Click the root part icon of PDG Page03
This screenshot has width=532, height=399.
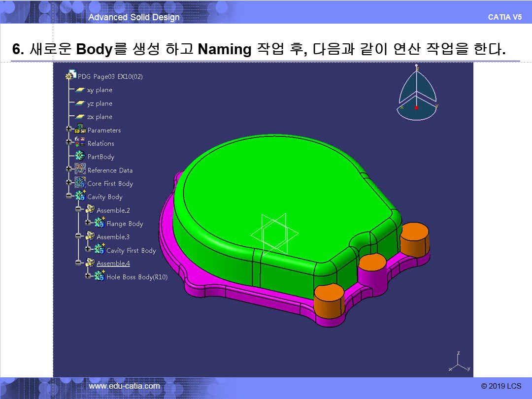click(71, 76)
